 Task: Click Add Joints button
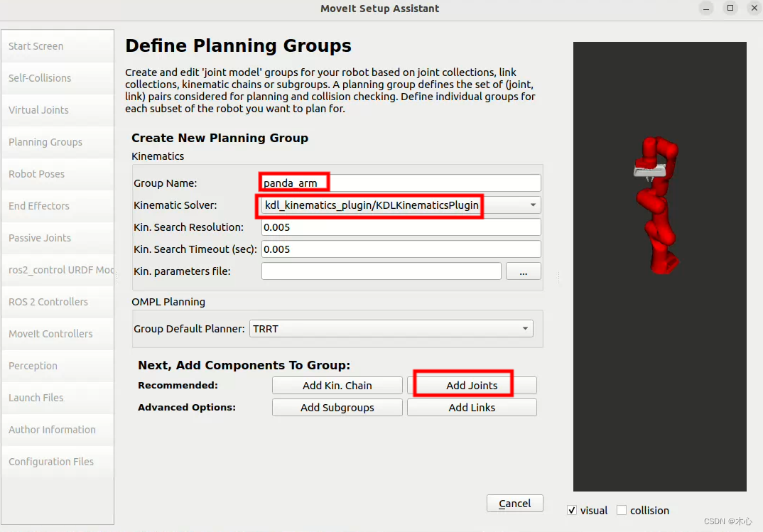pos(472,385)
